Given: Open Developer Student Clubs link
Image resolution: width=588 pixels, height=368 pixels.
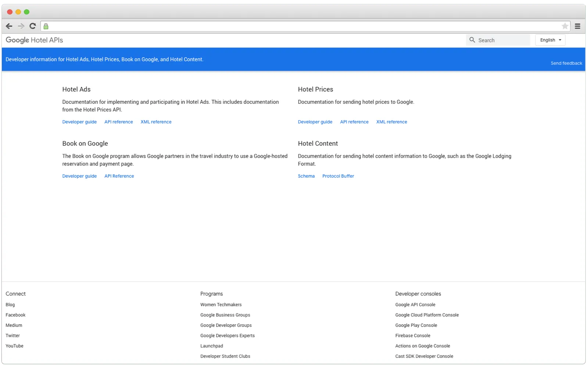Looking at the screenshot, I should click(225, 356).
